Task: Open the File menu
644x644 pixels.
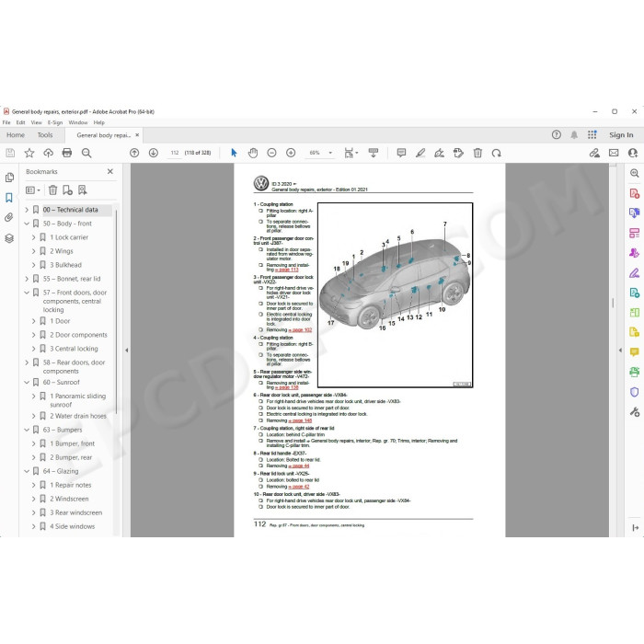Action: (6, 122)
